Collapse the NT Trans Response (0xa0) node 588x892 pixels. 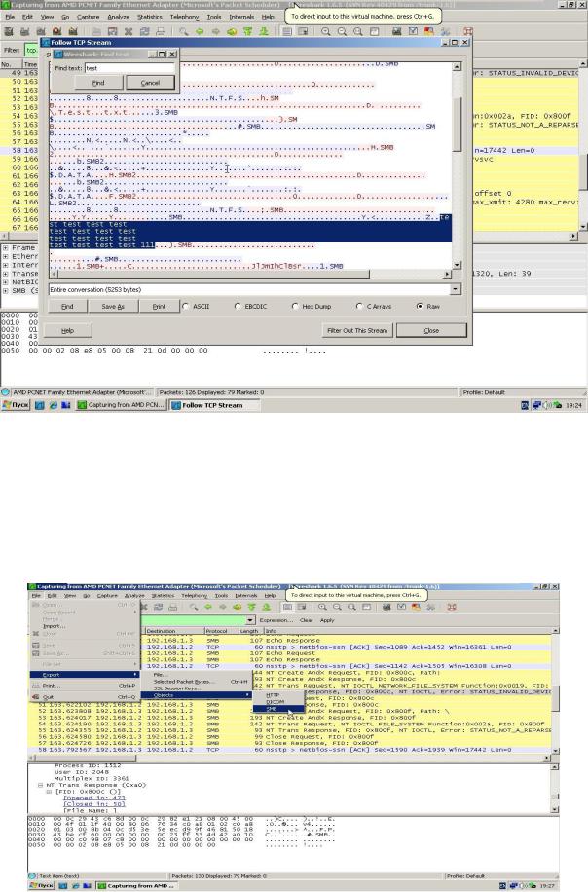tap(40, 785)
